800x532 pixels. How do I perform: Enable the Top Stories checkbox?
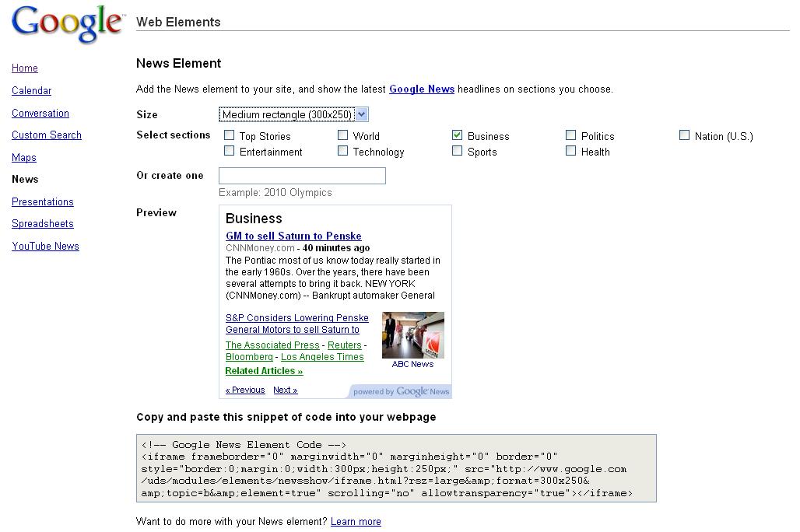point(230,135)
